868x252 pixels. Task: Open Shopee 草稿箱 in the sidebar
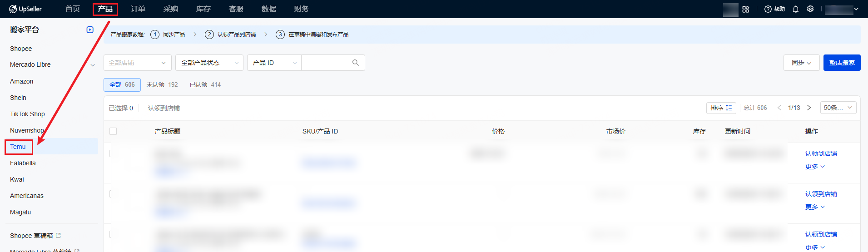click(31, 236)
